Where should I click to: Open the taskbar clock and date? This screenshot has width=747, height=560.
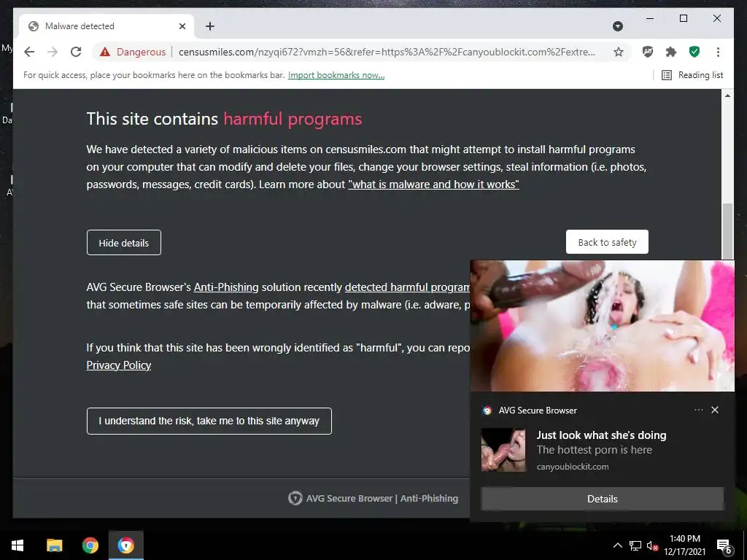click(685, 545)
